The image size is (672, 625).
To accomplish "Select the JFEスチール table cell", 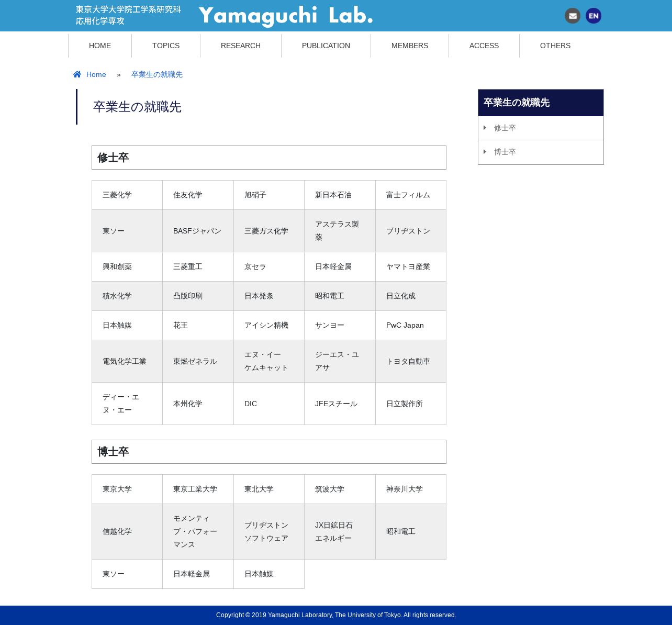I will [x=340, y=404].
